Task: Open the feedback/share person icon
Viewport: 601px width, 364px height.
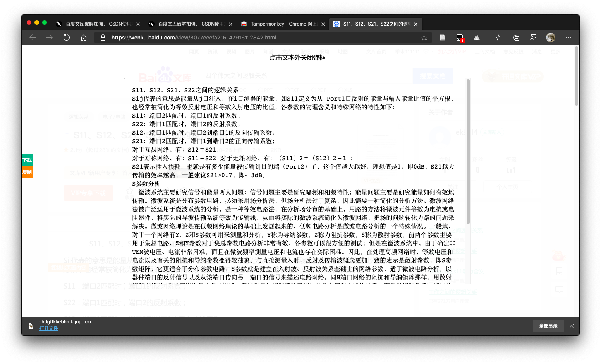Action: point(533,38)
